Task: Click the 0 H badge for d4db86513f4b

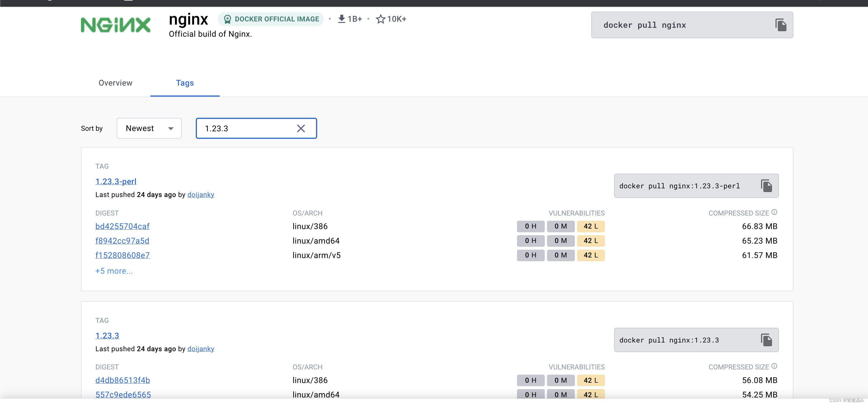Action: pos(530,380)
